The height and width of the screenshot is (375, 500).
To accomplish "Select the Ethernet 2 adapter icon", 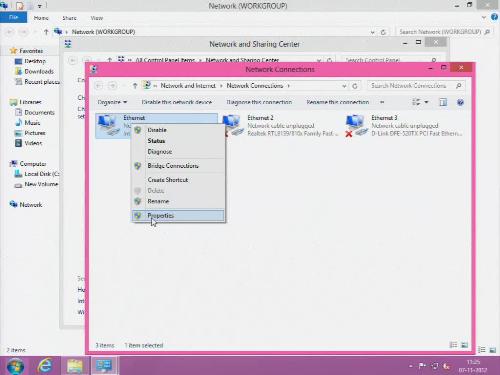I will [233, 125].
